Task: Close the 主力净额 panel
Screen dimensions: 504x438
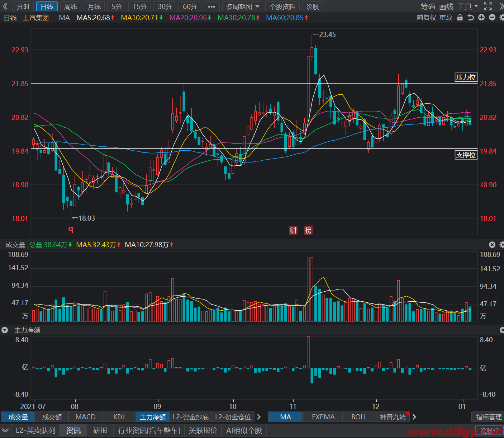Action: [502, 330]
